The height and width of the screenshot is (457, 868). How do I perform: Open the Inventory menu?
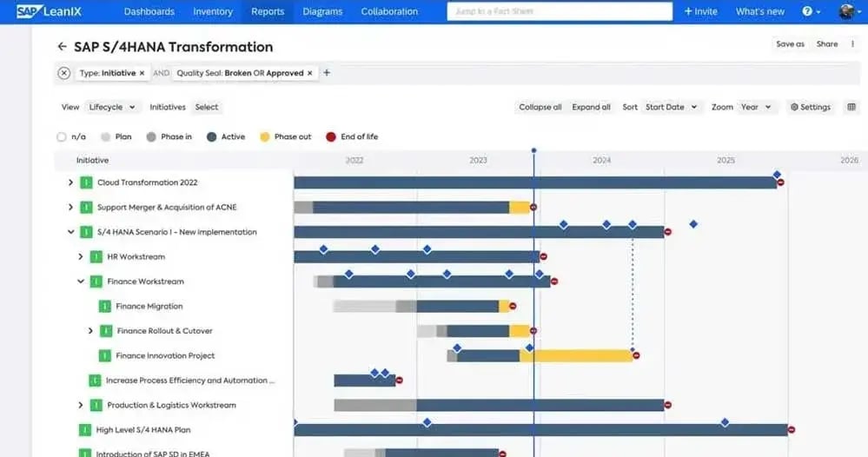(213, 11)
